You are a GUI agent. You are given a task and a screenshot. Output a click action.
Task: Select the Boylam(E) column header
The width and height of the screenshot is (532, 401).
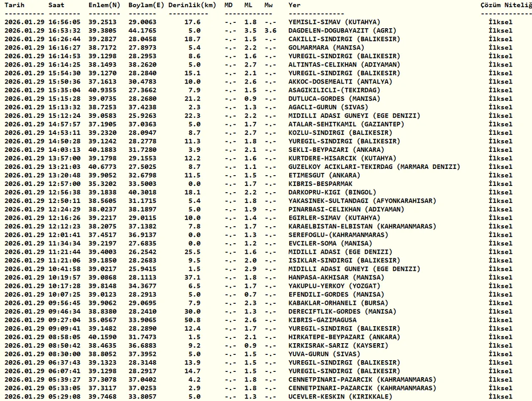pos(146,5)
